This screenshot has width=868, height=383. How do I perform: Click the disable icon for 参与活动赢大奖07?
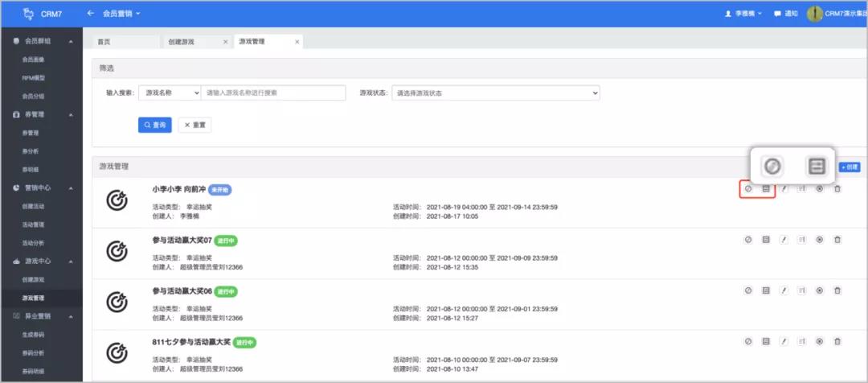pos(748,240)
